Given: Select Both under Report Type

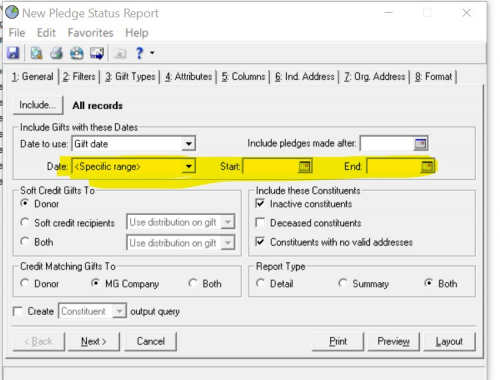Looking at the screenshot, I should pos(429,283).
